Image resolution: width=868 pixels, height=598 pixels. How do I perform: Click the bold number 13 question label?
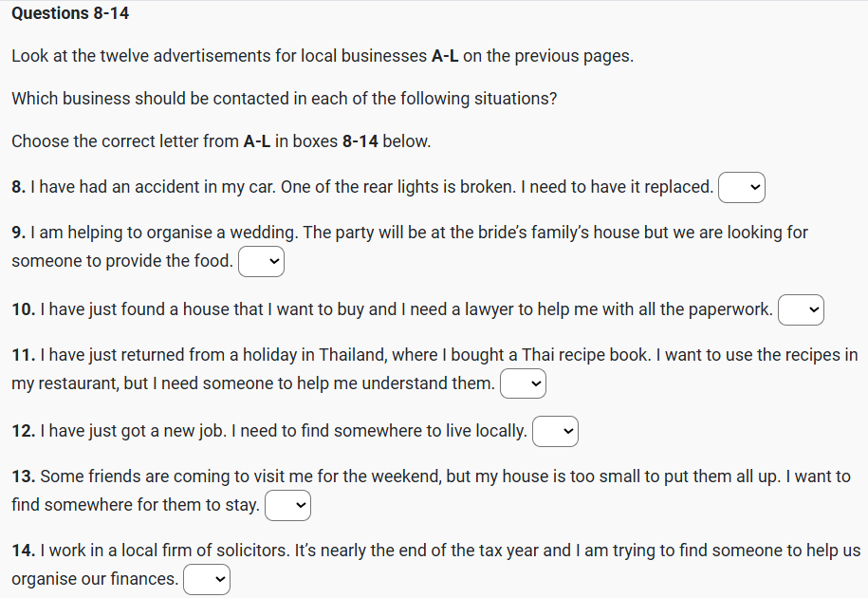point(23,477)
